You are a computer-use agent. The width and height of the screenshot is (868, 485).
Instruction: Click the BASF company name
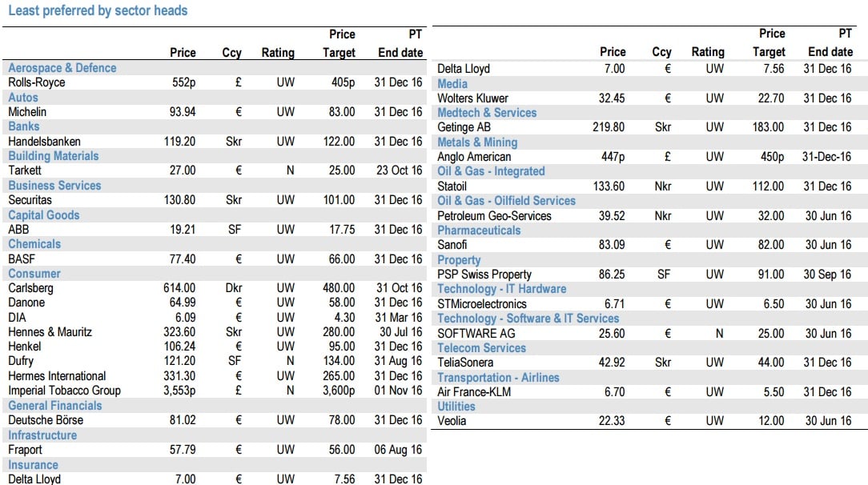[x=22, y=259]
